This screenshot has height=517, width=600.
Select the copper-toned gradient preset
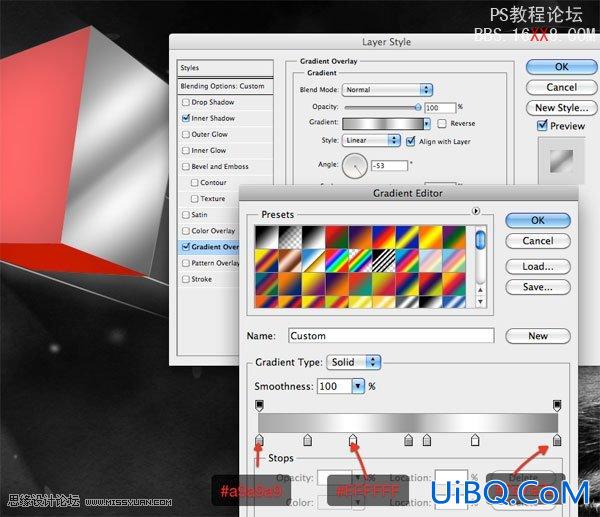(290, 261)
